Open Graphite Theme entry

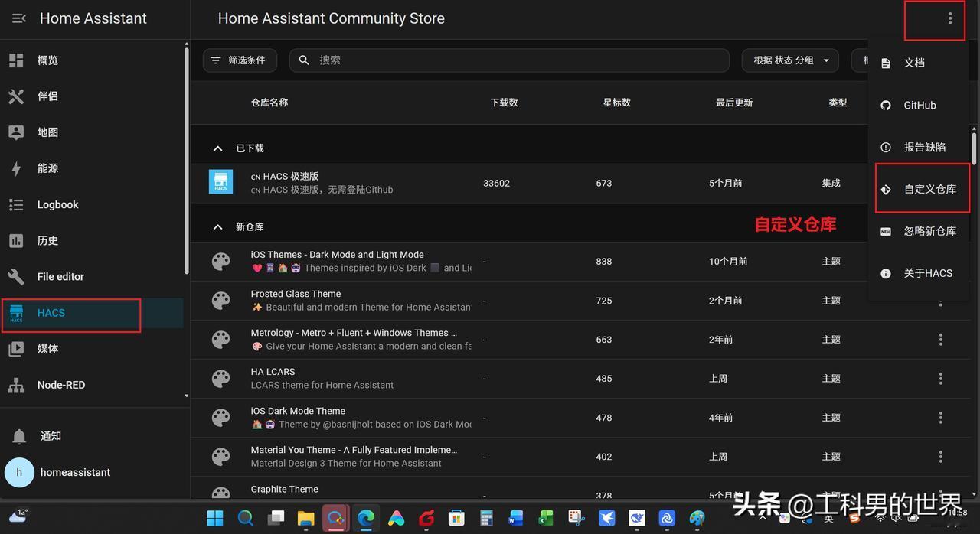click(284, 490)
